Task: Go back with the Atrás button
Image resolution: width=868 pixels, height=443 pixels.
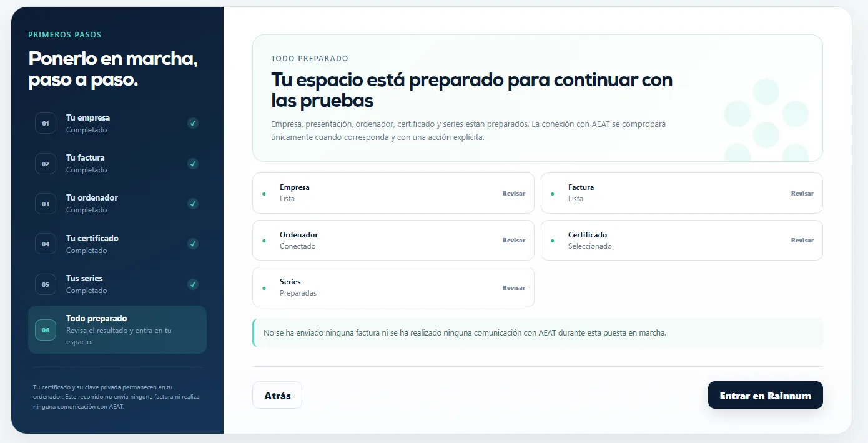Action: tap(277, 396)
